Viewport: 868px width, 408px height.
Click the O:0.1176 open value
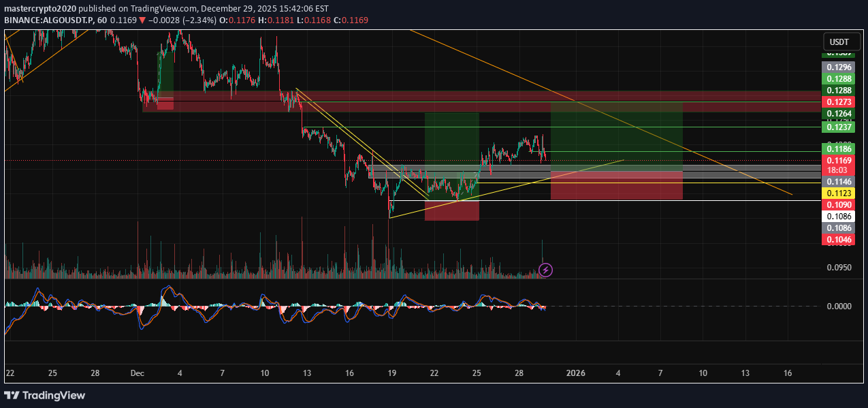click(238, 20)
